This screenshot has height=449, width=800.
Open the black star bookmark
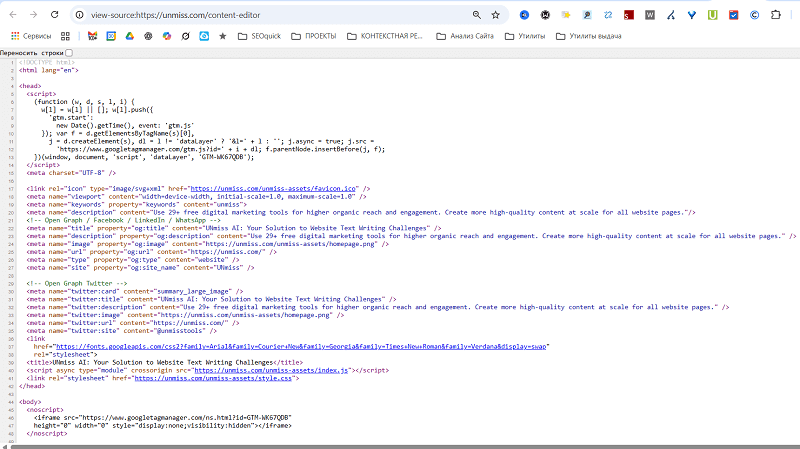(x=223, y=36)
